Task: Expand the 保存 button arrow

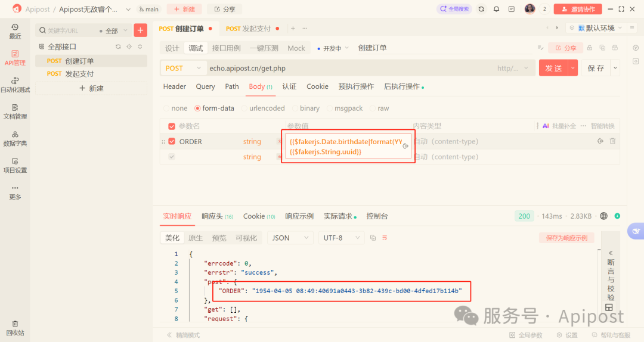Action: tap(615, 68)
